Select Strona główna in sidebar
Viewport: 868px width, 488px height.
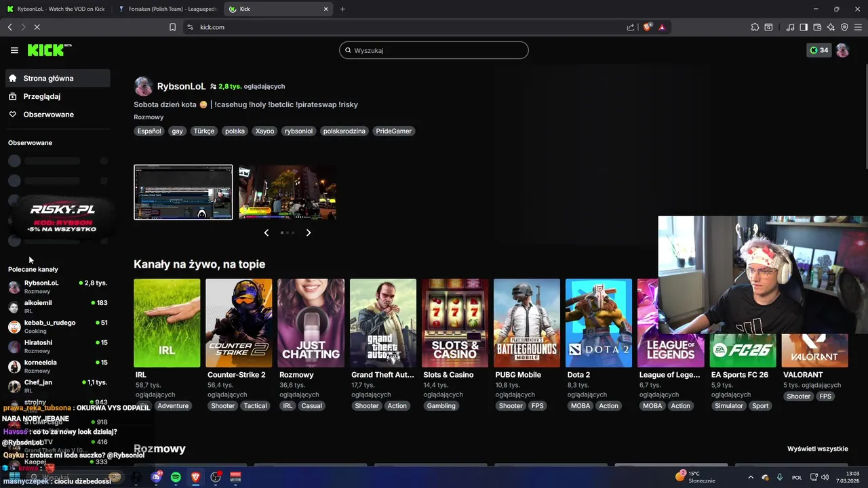(x=58, y=78)
